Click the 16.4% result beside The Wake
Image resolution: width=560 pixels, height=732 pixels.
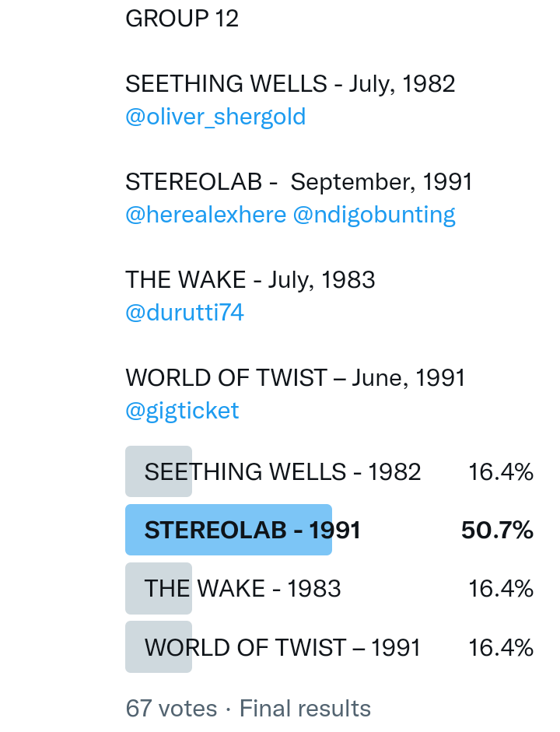pyautogui.click(x=500, y=589)
